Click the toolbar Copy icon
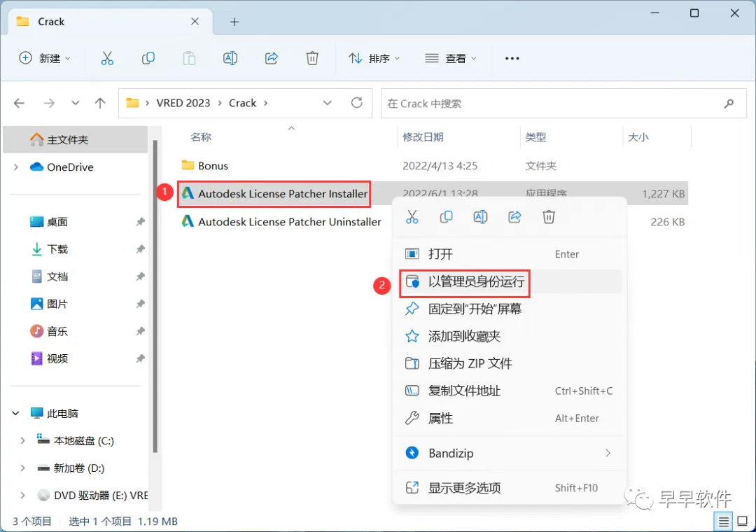Viewport: 756px width, 532px height. pos(148,58)
